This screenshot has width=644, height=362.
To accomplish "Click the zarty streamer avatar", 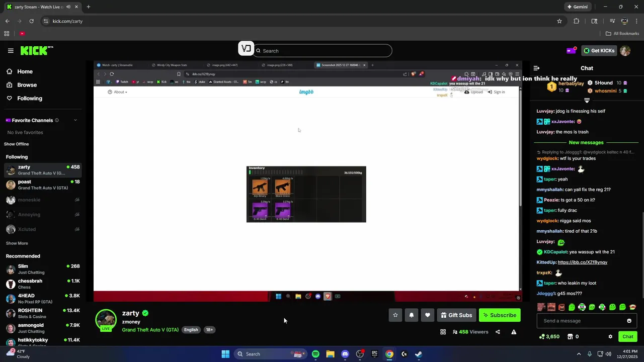I will (106, 320).
